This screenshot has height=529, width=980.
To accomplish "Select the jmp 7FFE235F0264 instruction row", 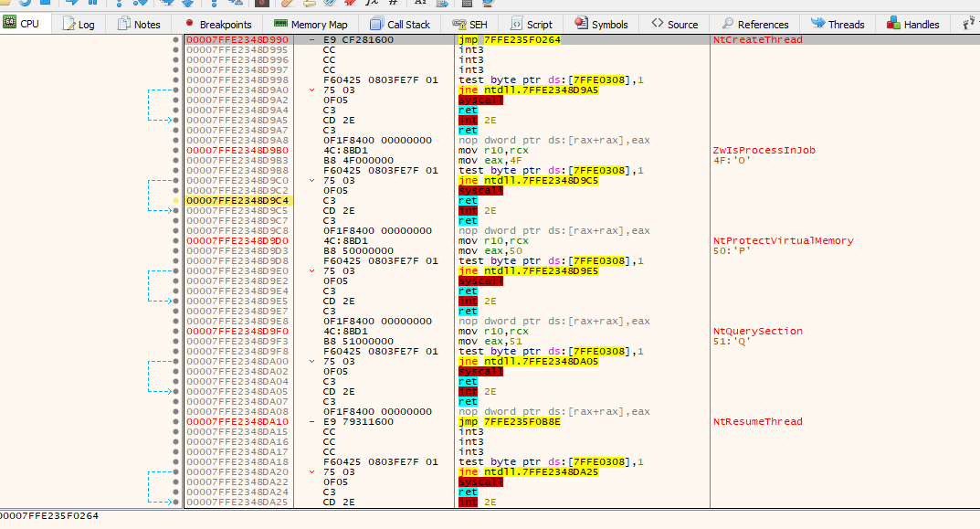I will (511, 40).
